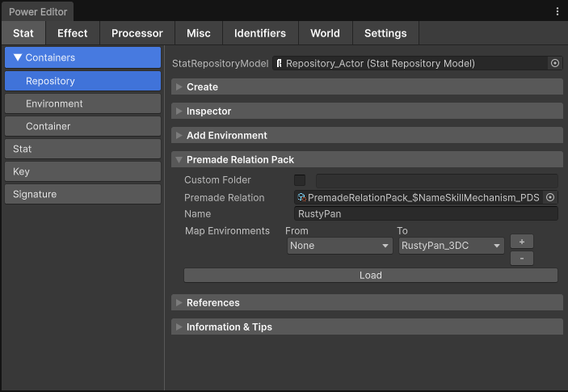Click the StatRepositoryModel label
This screenshot has width=568, height=392.
(x=221, y=63)
